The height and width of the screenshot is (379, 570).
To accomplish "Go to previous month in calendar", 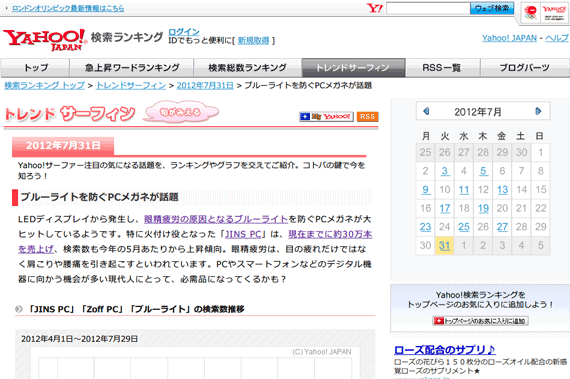I will pyautogui.click(x=426, y=111).
